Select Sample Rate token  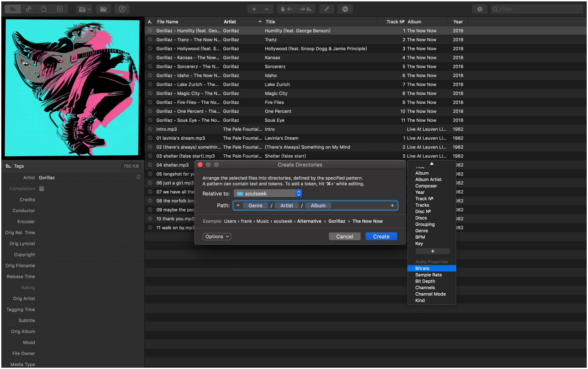coord(429,275)
